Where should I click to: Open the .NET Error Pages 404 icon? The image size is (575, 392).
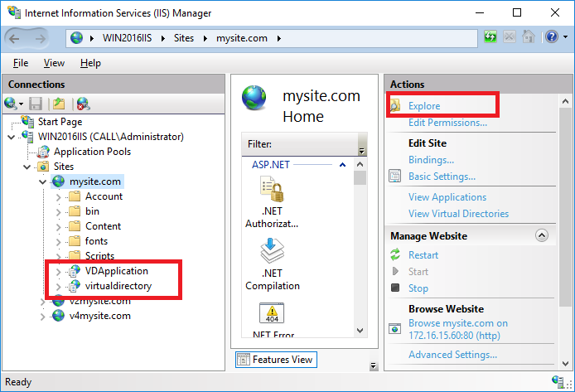[x=272, y=312]
